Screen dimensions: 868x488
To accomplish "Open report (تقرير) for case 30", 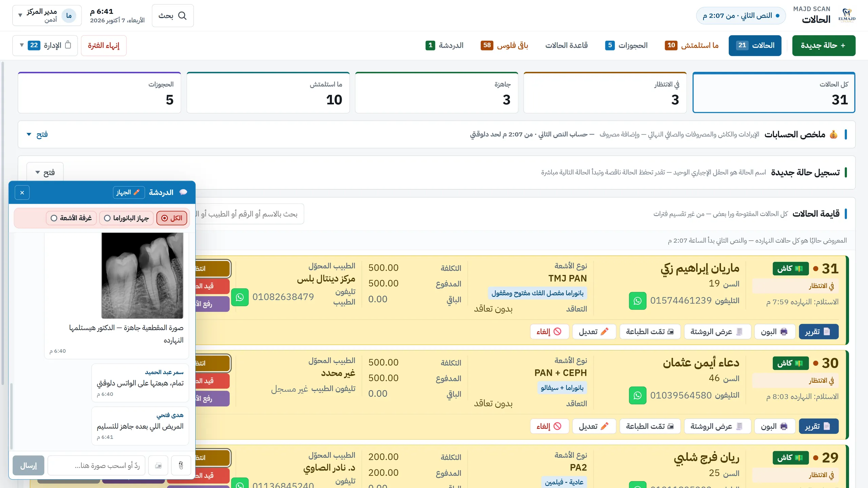I will [x=818, y=426].
